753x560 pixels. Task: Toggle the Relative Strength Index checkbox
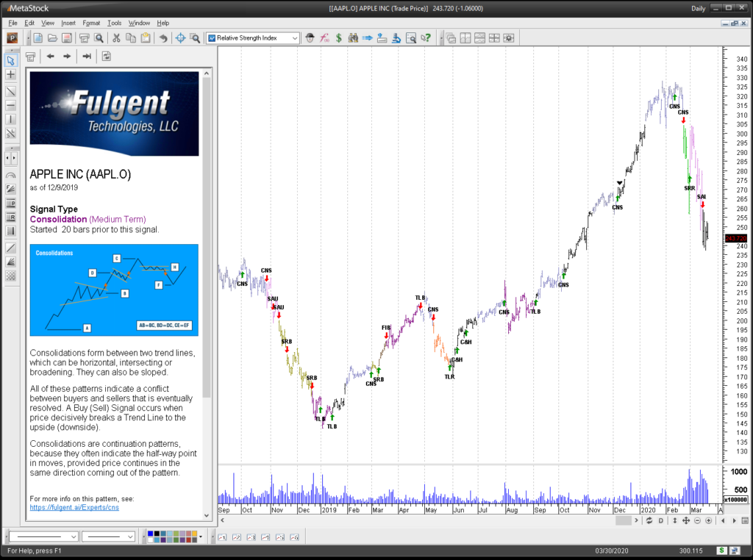[x=212, y=38]
